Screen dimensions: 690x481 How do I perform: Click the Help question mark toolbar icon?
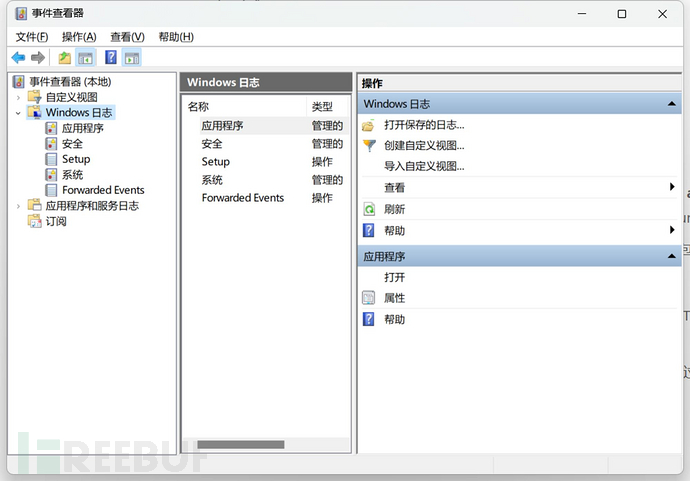(111, 57)
